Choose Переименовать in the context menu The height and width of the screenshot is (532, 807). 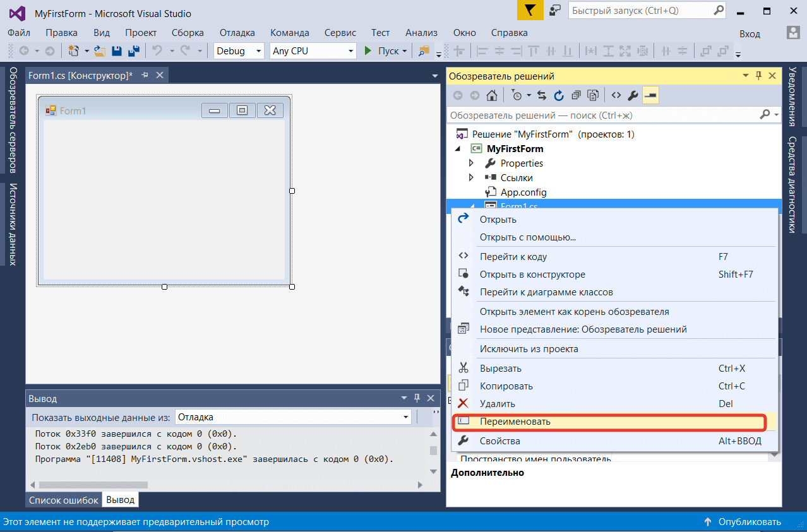point(614,422)
